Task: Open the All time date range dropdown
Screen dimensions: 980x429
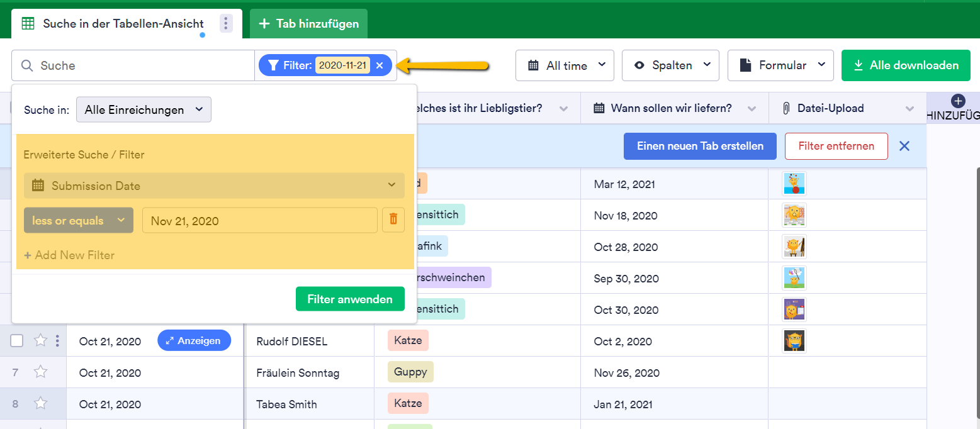Action: 565,65
